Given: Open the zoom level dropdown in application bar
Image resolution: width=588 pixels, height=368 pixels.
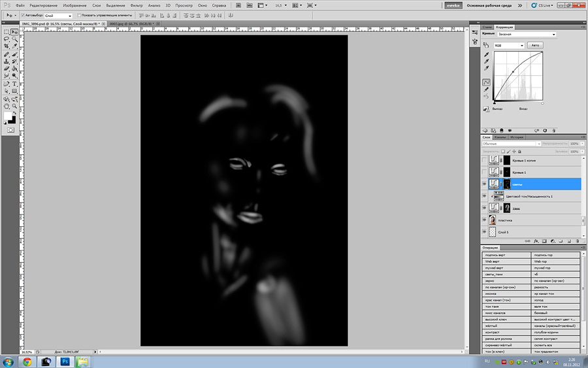Looking at the screenshot, I should tap(286, 6).
